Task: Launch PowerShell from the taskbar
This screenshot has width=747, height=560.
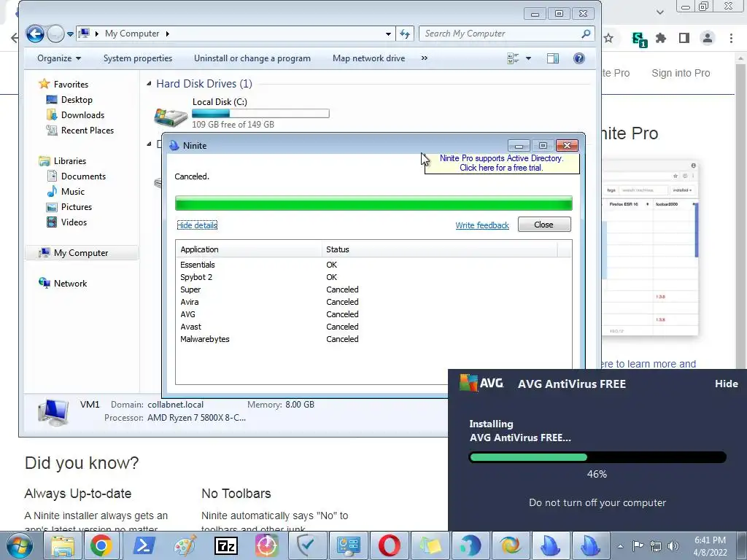Action: tap(144, 545)
